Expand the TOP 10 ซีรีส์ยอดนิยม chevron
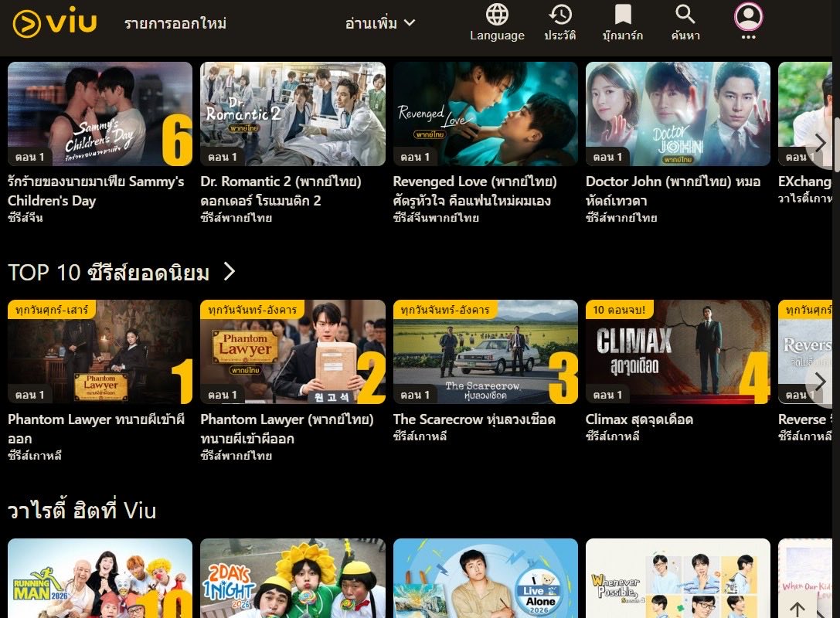This screenshot has height=618, width=840. [x=230, y=271]
